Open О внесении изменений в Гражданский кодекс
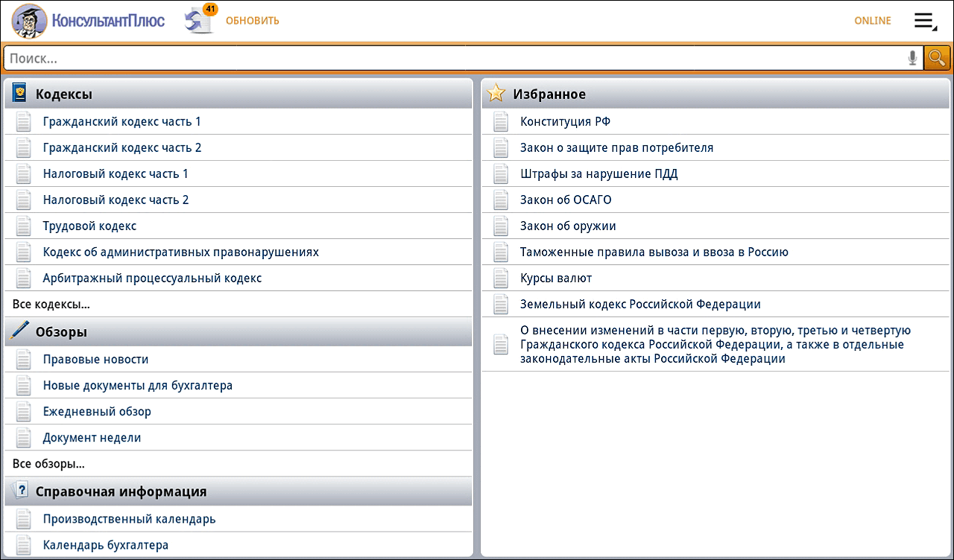This screenshot has width=954, height=560. (715, 344)
